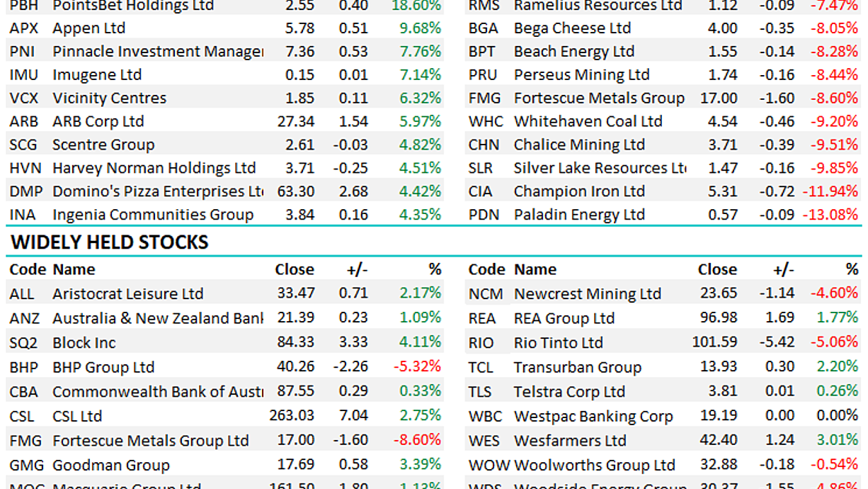Click Appen's 9.68% gain cell
The height and width of the screenshot is (489, 868).
pos(421,28)
